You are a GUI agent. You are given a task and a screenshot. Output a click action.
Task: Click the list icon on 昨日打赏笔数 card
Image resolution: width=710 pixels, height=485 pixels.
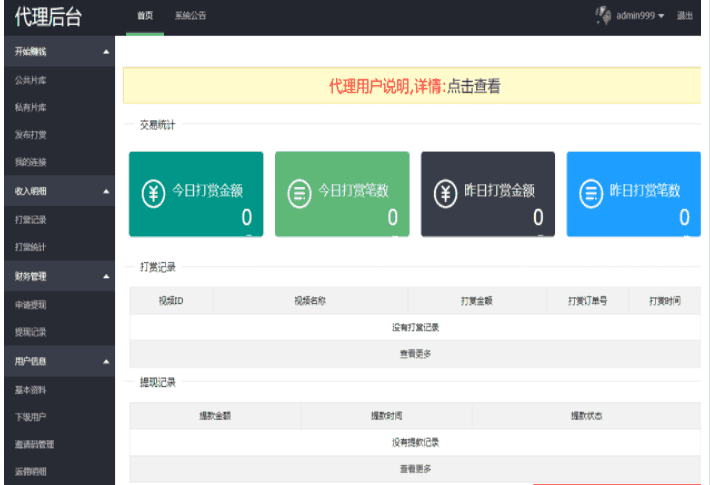[x=591, y=194]
